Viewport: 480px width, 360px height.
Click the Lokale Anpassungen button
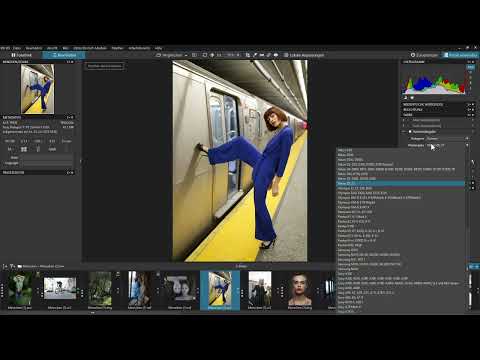pyautogui.click(x=304, y=55)
